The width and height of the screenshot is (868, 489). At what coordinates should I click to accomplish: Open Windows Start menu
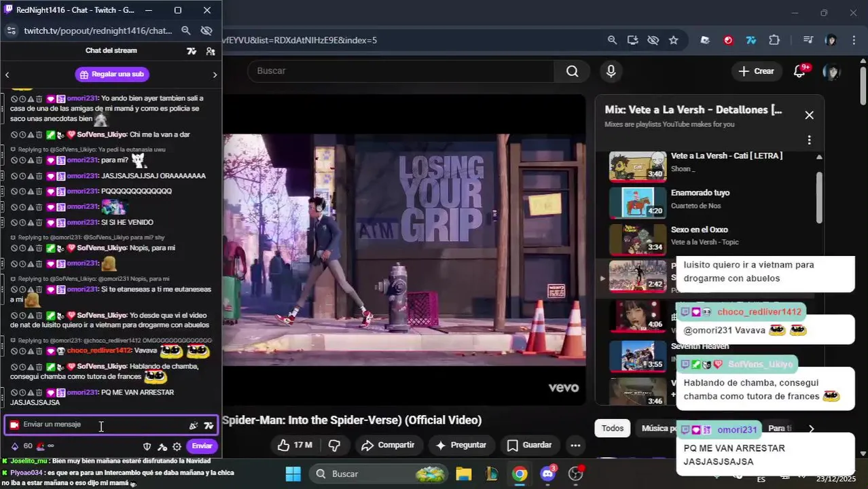[293, 474]
